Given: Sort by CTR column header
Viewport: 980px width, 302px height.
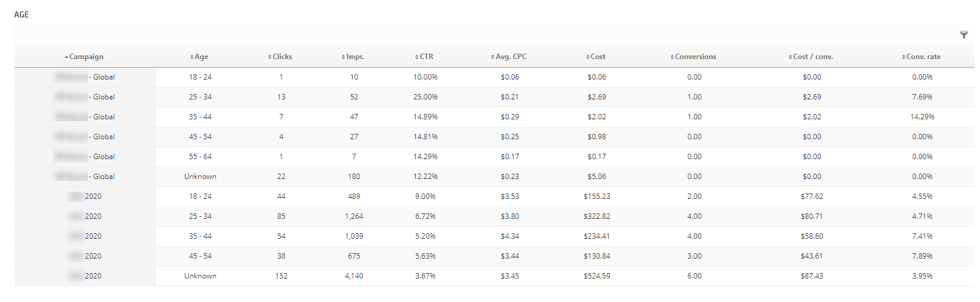Looking at the screenshot, I should tap(426, 57).
